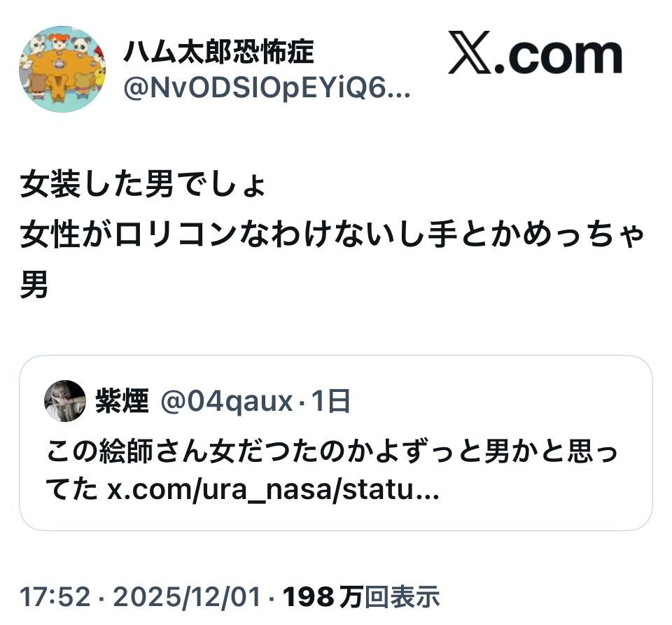Open the quoted tweet card from 紫煙
The image size is (672, 625).
click(x=336, y=443)
